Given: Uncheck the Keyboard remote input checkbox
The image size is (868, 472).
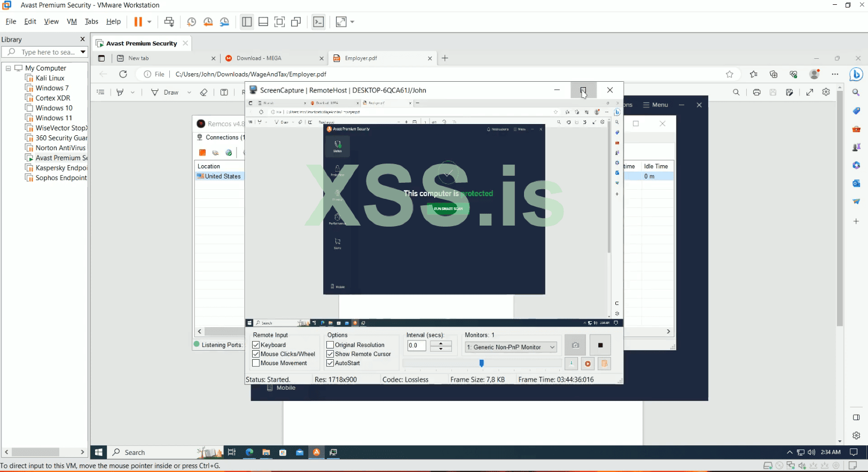Looking at the screenshot, I should 256,345.
